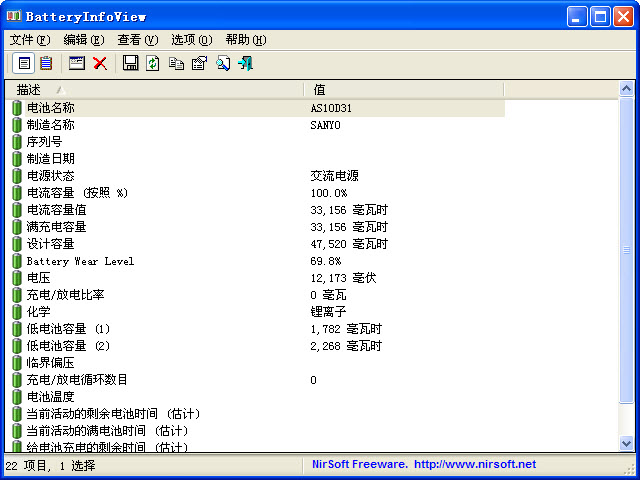Open the 文件(F) menu
The height and width of the screenshot is (480, 640).
[x=30, y=40]
